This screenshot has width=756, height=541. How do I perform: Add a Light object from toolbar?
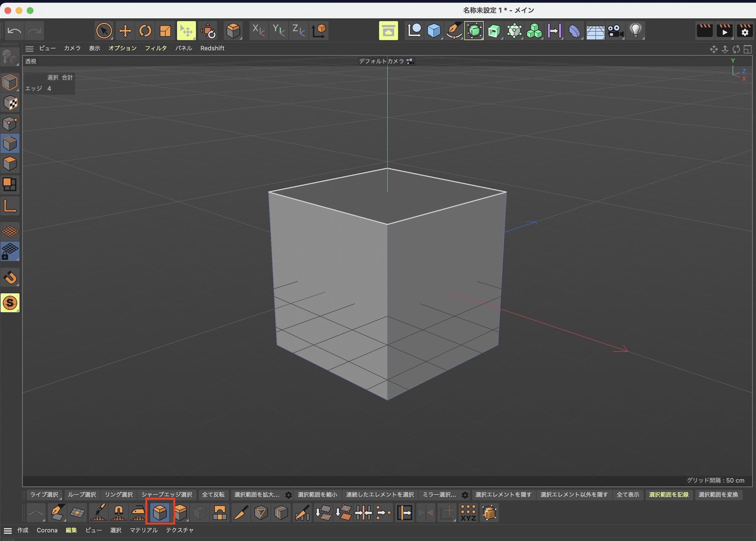click(635, 31)
